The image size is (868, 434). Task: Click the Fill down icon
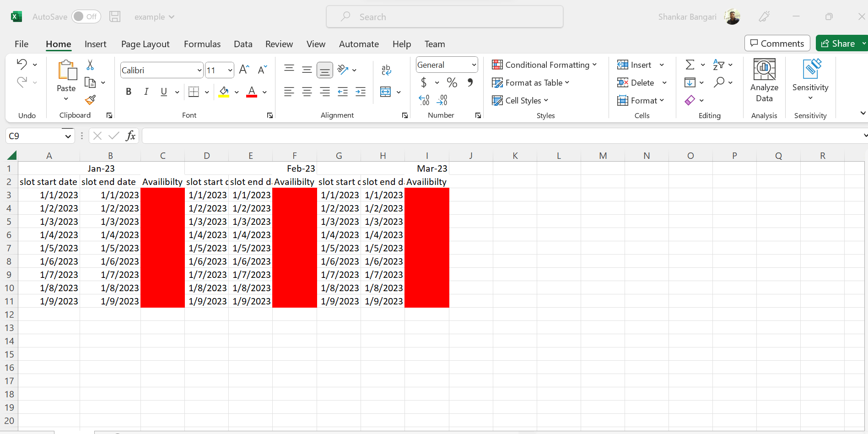pyautogui.click(x=690, y=82)
